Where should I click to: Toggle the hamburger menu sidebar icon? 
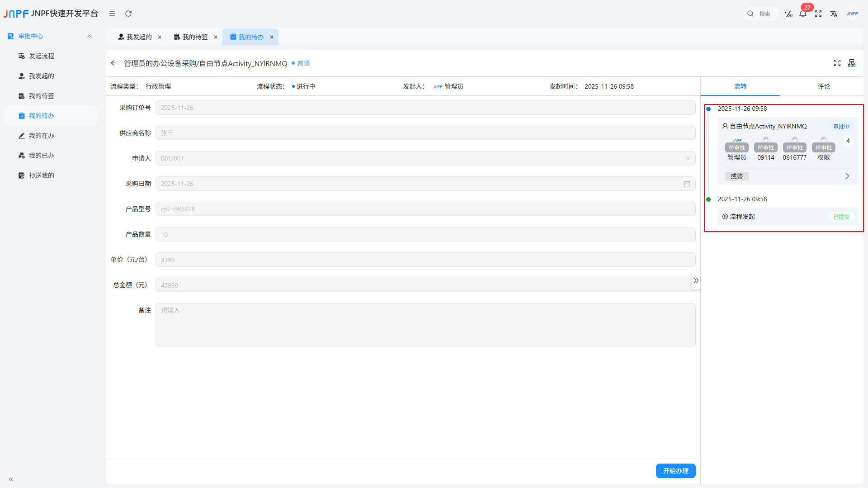tap(112, 14)
